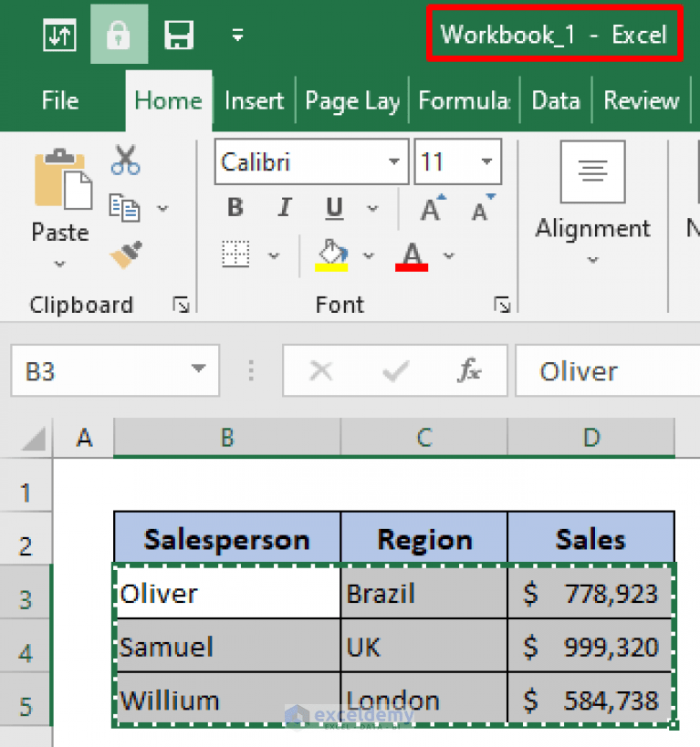This screenshot has width=700, height=747.
Task: Confirm the entry with the check icon
Action: [x=394, y=371]
